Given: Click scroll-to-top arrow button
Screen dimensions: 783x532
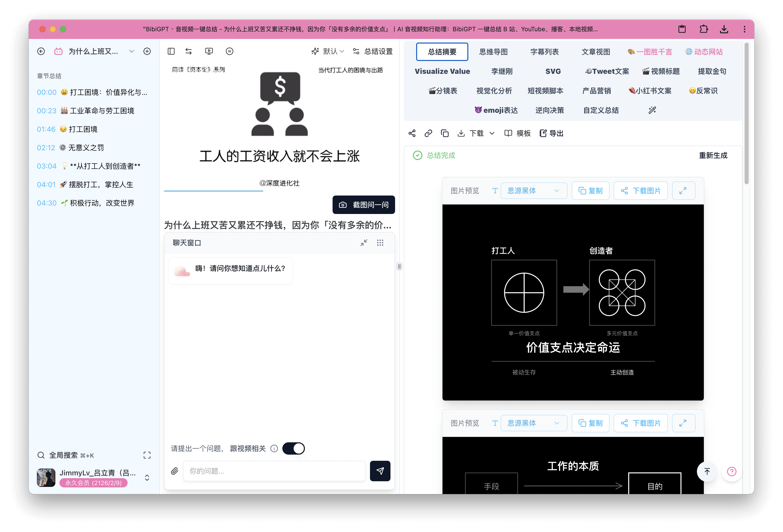Looking at the screenshot, I should tap(707, 471).
